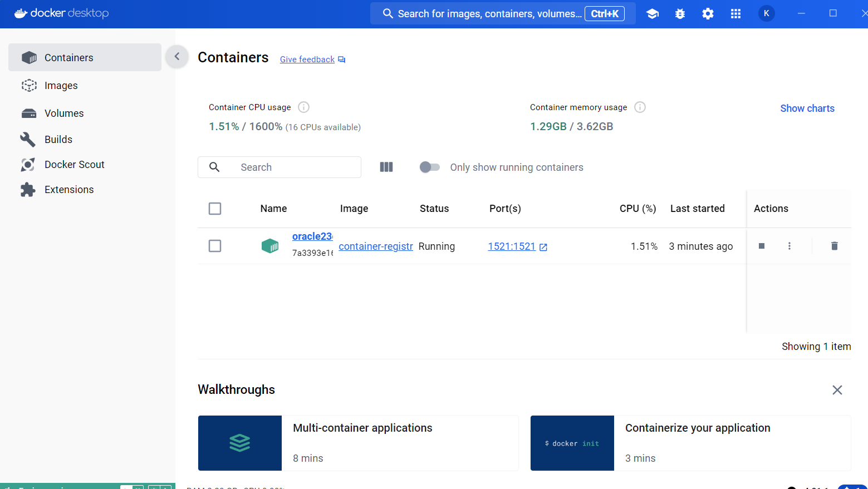This screenshot has width=868, height=489.
Task: Click the docker init thumbnail
Action: [572, 443]
